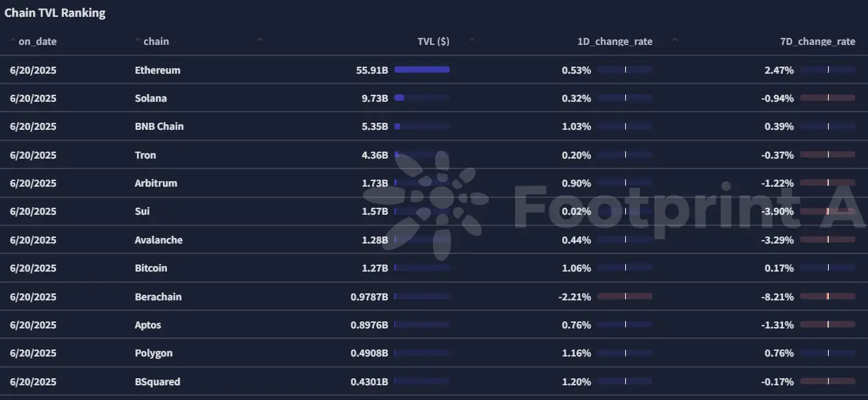Sort by the on_date column header
This screenshot has height=400, width=868.
pyautogui.click(x=37, y=41)
